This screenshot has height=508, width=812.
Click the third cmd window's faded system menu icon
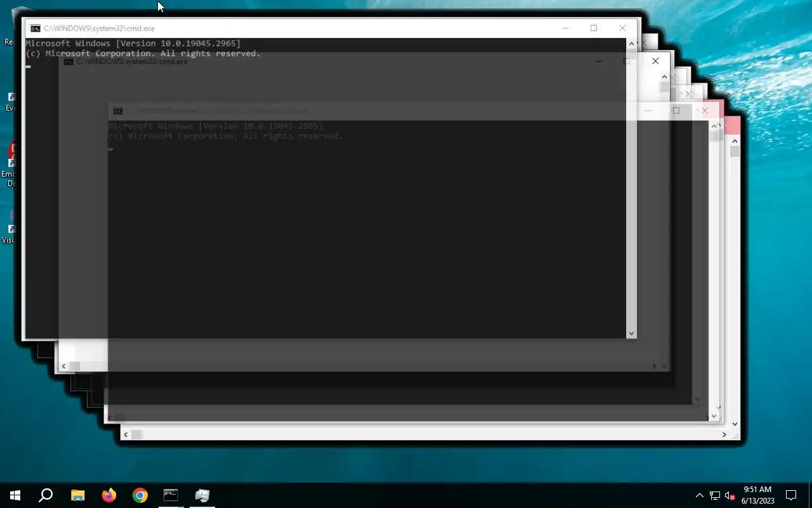click(x=118, y=111)
